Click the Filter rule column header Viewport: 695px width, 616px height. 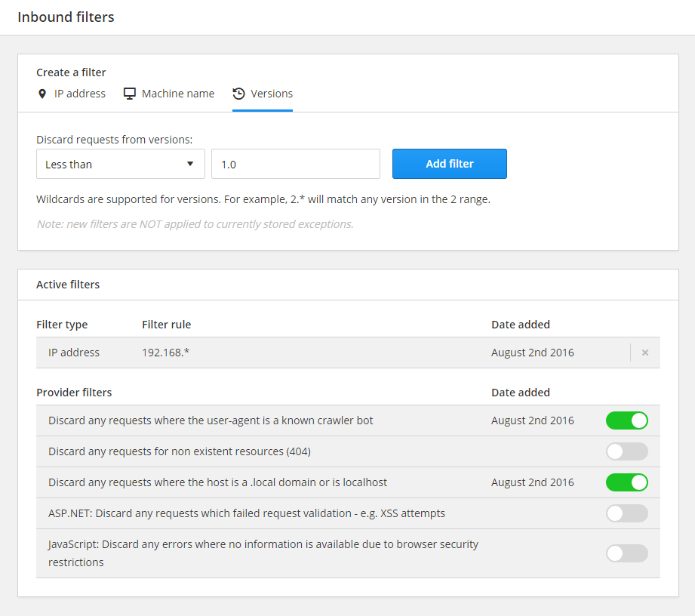tap(166, 325)
